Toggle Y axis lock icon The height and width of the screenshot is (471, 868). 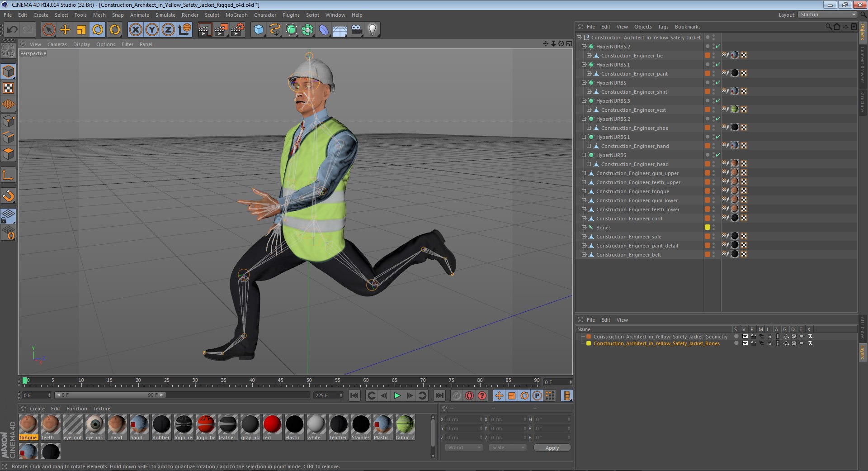pos(151,30)
